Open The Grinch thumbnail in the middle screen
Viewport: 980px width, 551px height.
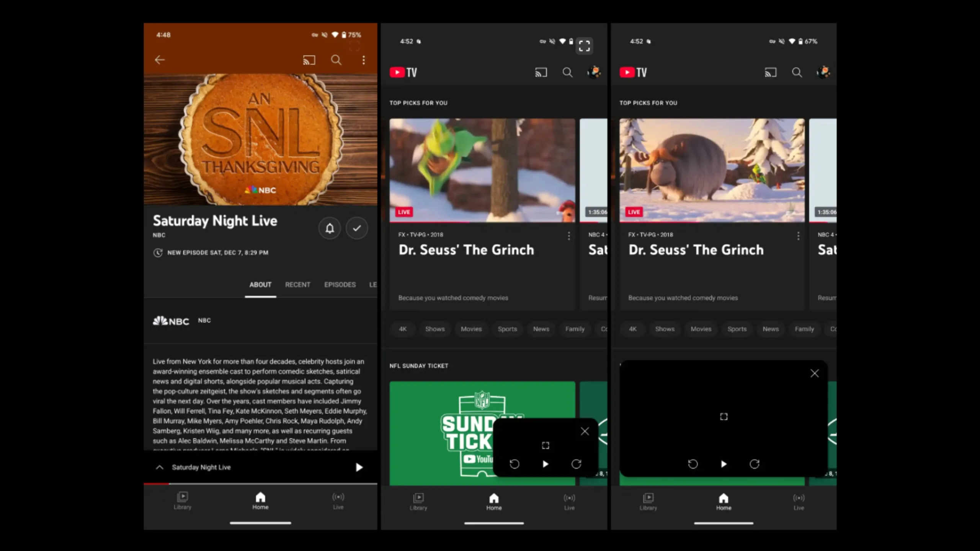(482, 170)
